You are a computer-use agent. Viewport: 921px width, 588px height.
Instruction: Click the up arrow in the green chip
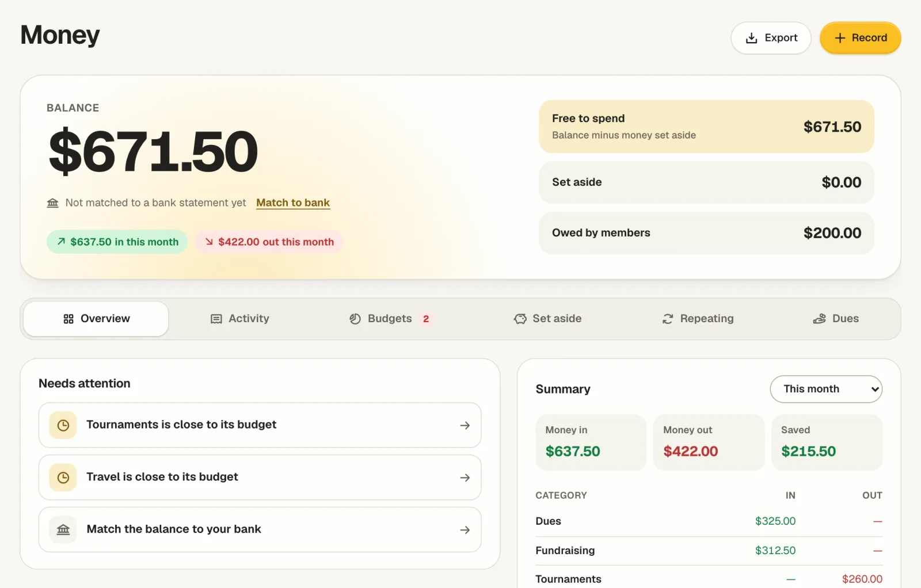[61, 242]
